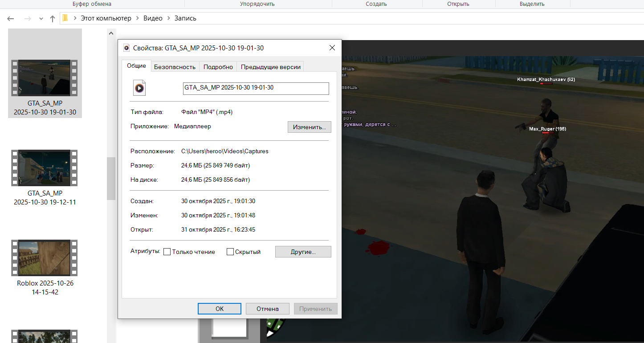This screenshot has height=343, width=644.
Task: Toggle the "Скрытый" attribute checkbox
Action: point(230,252)
